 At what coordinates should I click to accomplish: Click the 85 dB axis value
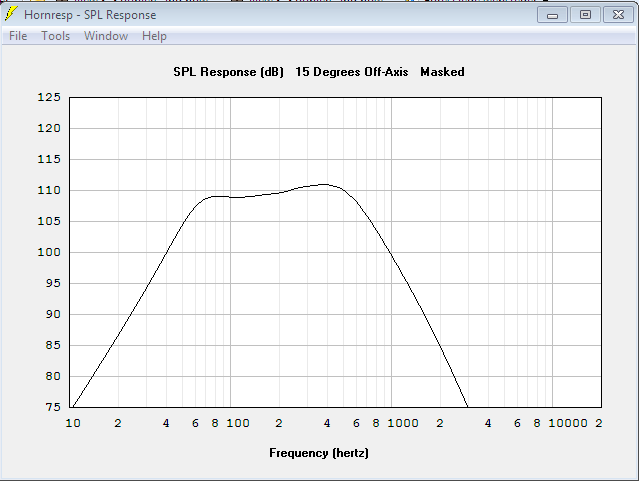pyautogui.click(x=53, y=345)
